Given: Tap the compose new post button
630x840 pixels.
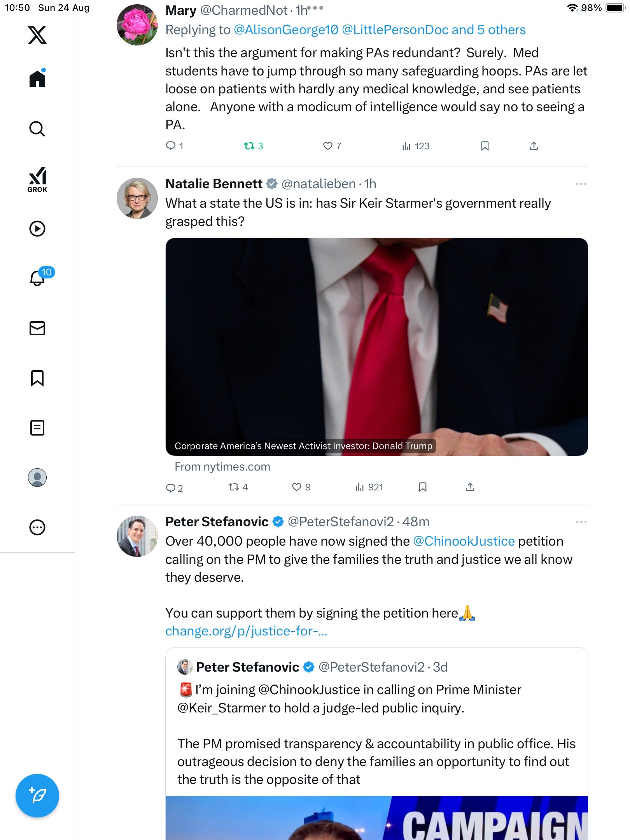Looking at the screenshot, I should pyautogui.click(x=37, y=796).
